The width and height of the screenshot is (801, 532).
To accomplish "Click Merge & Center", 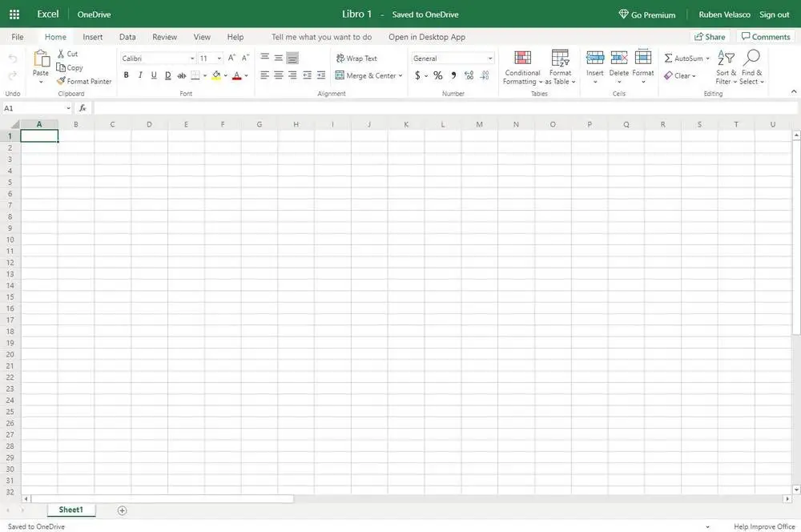I will coord(365,75).
